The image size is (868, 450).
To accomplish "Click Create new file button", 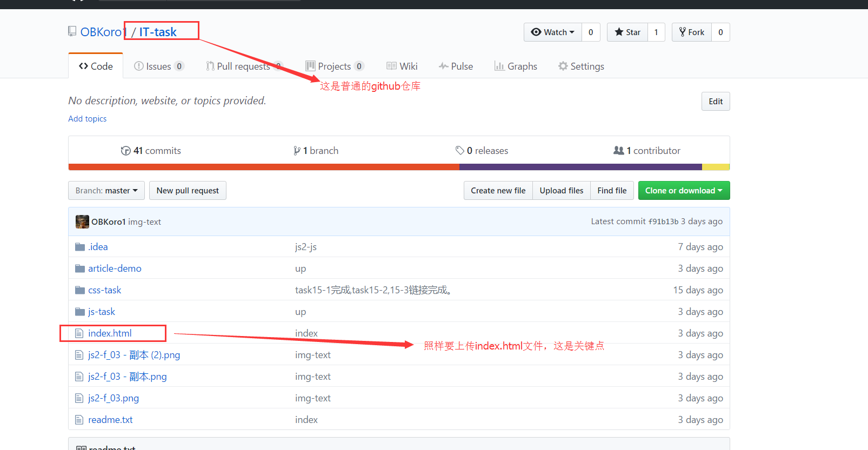I will 498,190.
